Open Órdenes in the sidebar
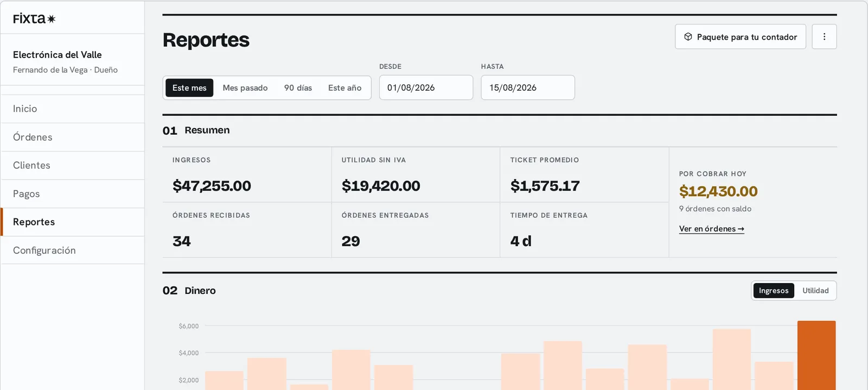 pos(73,137)
